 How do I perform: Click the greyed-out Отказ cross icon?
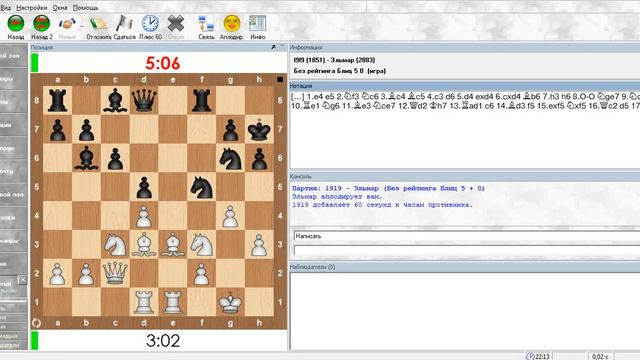coord(176,24)
